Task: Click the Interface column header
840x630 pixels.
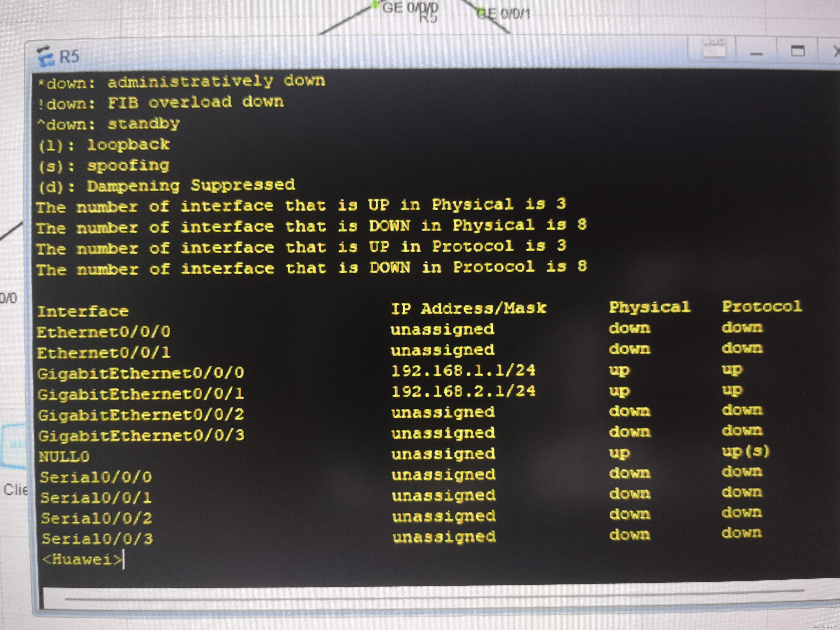Action: 83,311
